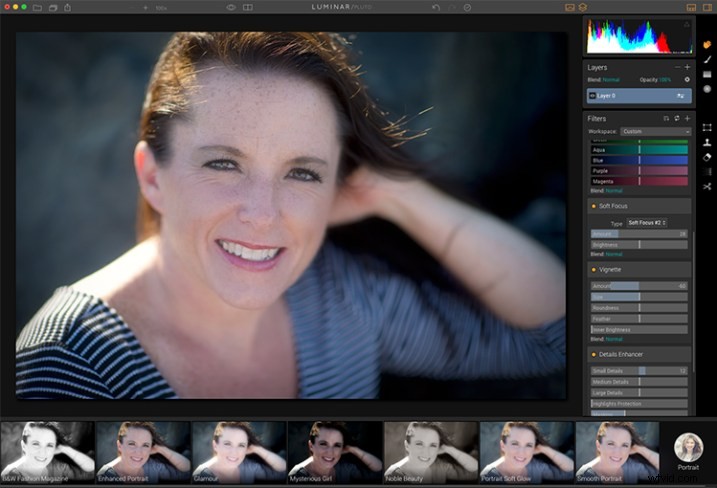The height and width of the screenshot is (488, 717).
Task: Select the gradient mask tool
Action: coord(707,74)
